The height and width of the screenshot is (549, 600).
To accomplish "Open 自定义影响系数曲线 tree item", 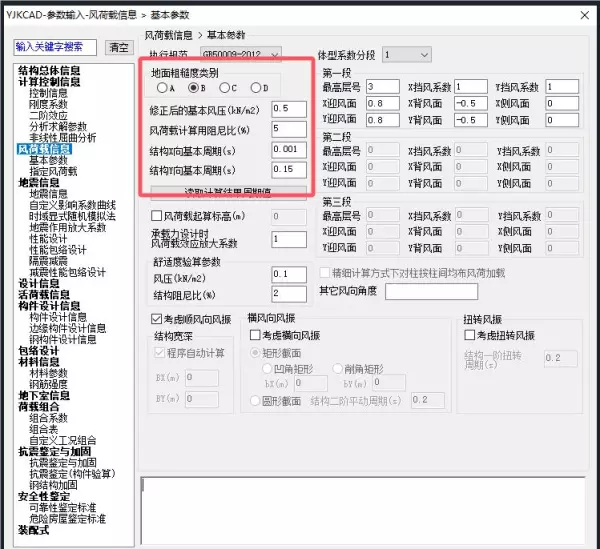I will [x=72, y=205].
